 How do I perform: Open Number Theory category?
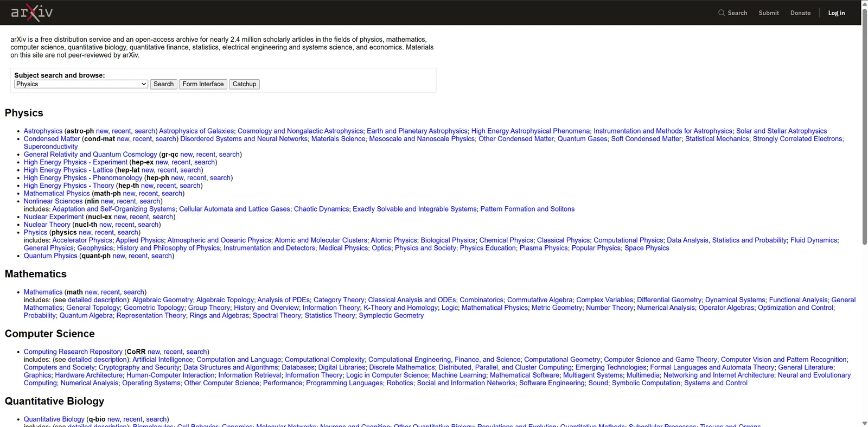tap(610, 308)
